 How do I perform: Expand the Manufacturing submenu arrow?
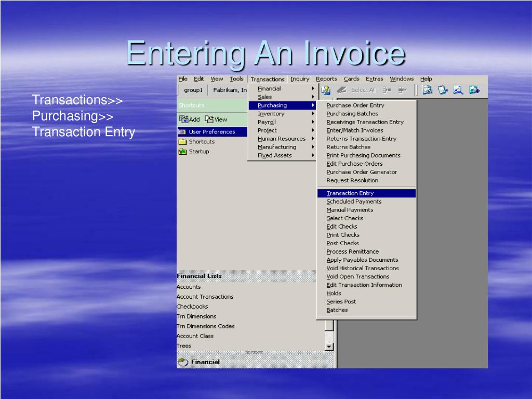(x=313, y=147)
